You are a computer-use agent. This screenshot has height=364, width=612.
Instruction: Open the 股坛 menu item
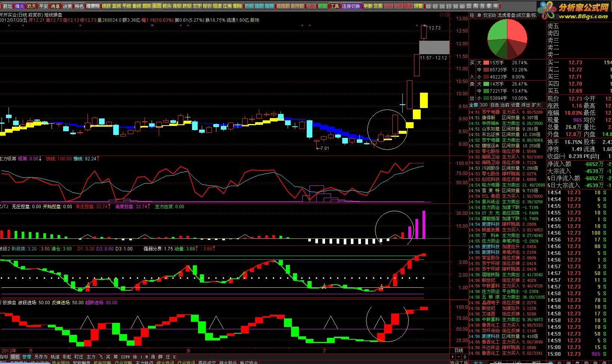point(7,6)
